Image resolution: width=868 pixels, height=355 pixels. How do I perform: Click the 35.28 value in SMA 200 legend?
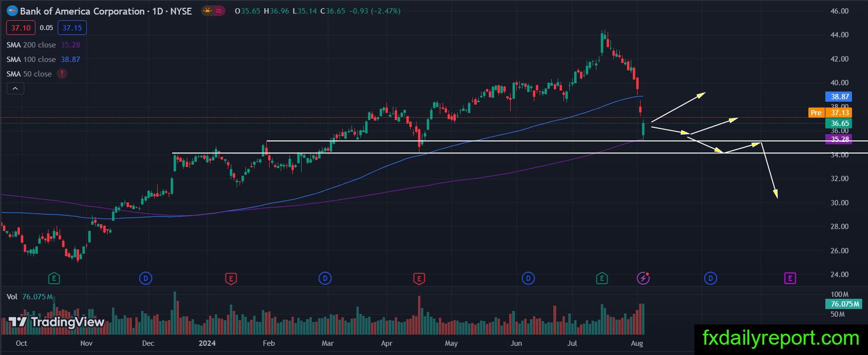tap(70, 45)
